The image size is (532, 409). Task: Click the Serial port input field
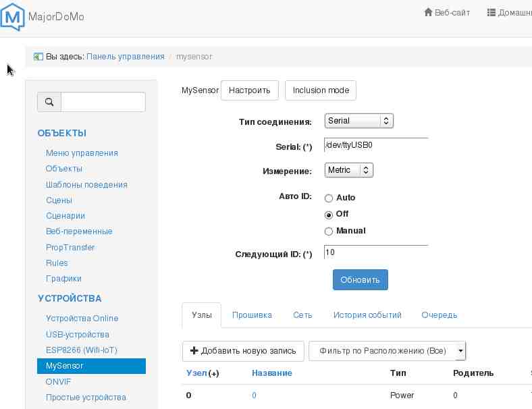376,145
